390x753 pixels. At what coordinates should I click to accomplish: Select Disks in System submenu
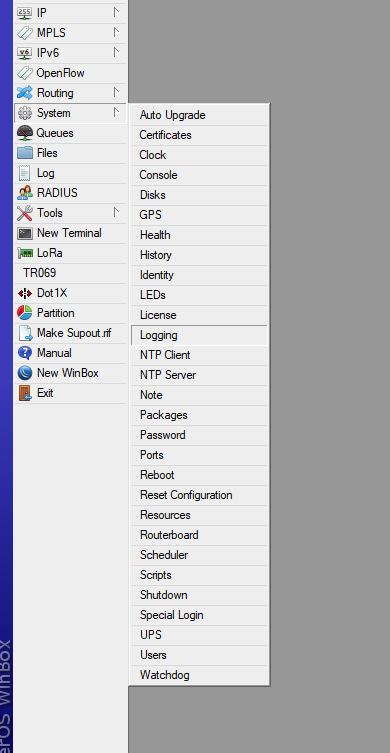pos(199,195)
